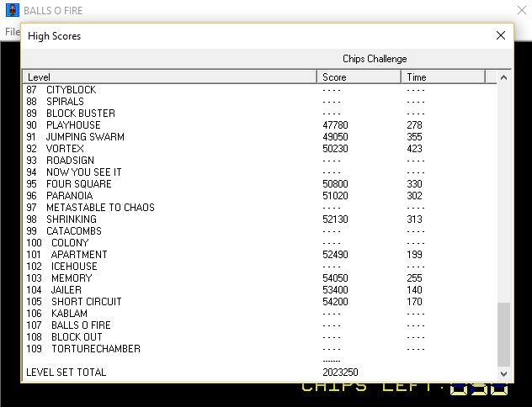Viewport: 532px width, 407px height.
Task: Select level 107 BALLS O FIRE row
Action: (80, 325)
